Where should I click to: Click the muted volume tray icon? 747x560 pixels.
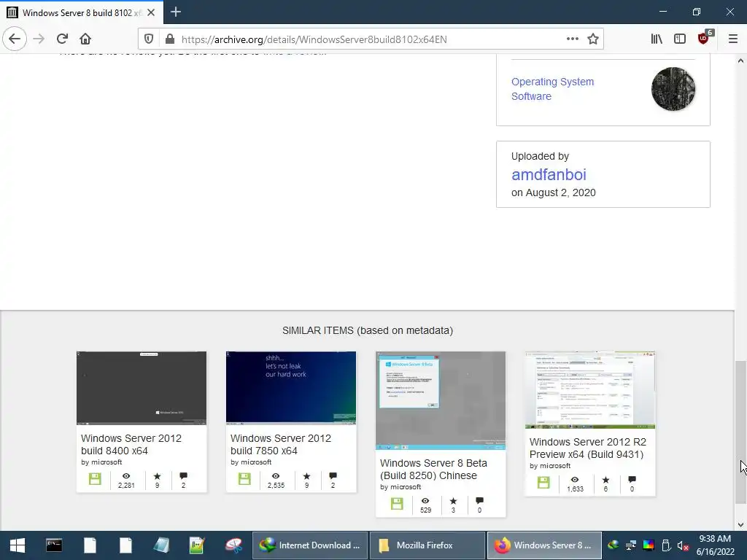(x=683, y=545)
